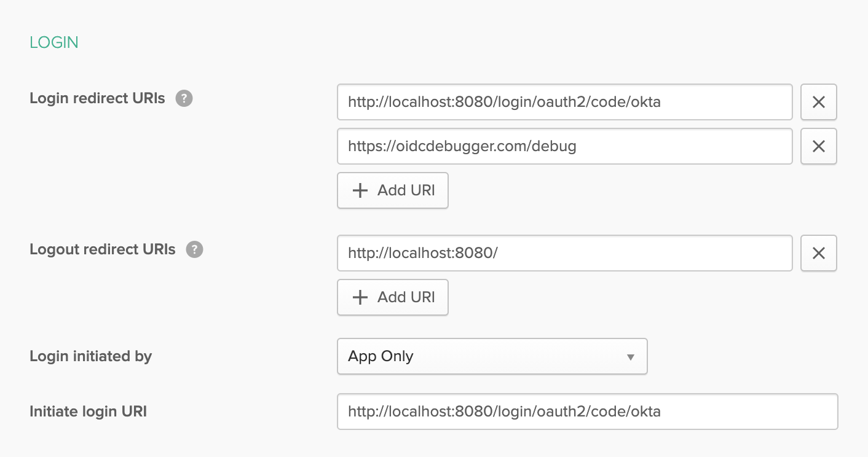868x457 pixels.
Task: Click plus icon to add logout redirect URI
Action: coord(360,297)
